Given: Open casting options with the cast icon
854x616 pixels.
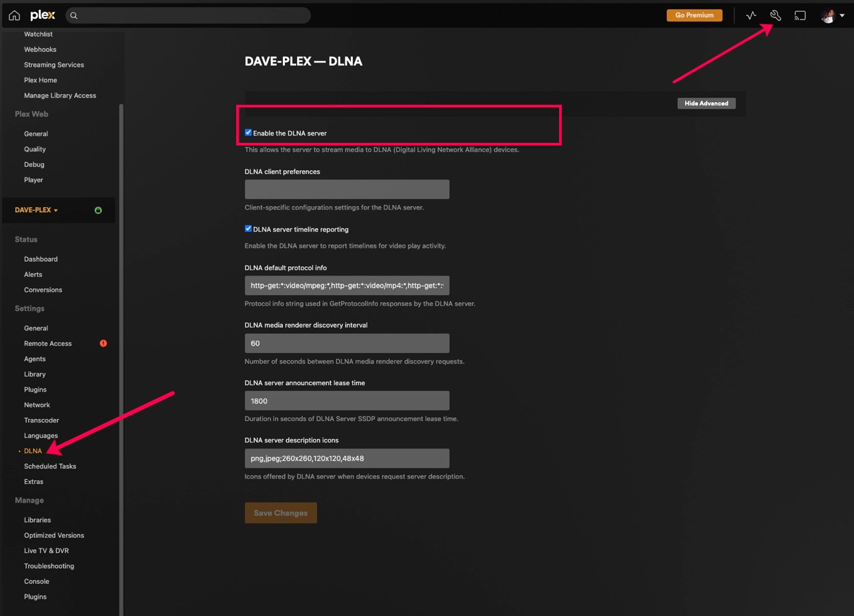Looking at the screenshot, I should 800,15.
